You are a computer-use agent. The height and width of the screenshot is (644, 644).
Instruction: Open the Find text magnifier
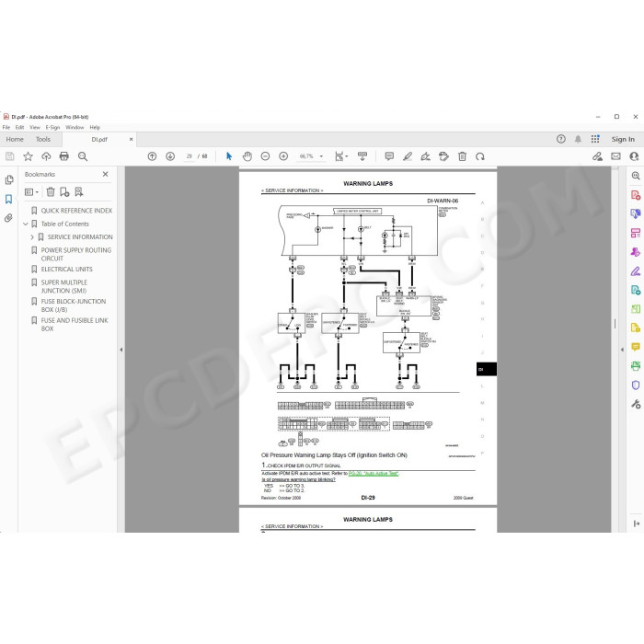click(x=83, y=156)
